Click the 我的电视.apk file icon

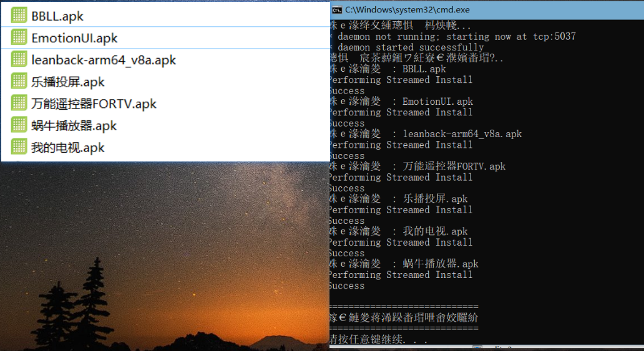click(19, 147)
